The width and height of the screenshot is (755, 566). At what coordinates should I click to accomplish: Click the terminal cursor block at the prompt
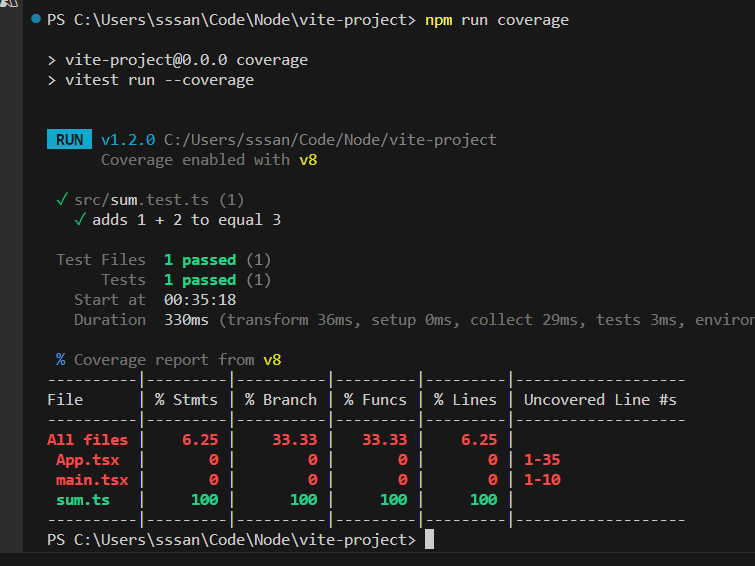429,540
